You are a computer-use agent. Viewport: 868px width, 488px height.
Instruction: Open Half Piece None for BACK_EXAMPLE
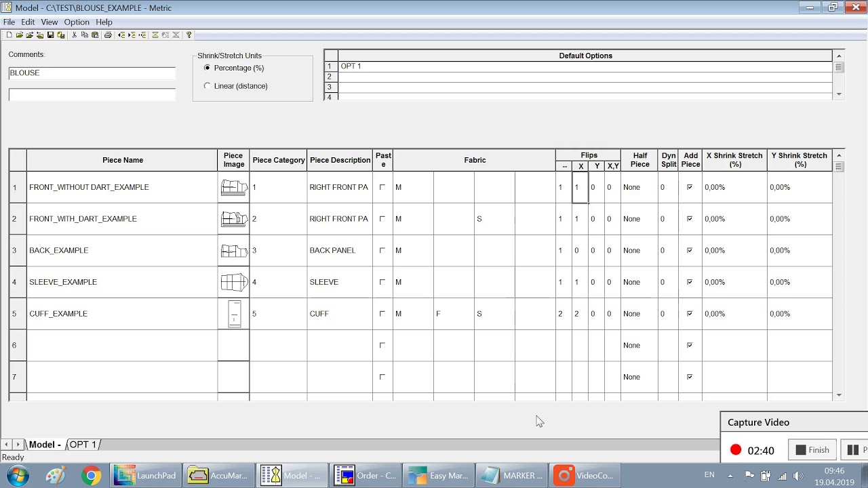(639, 250)
